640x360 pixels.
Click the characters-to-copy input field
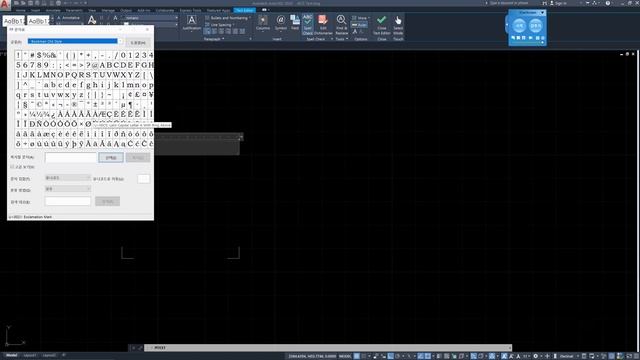[x=71, y=158]
